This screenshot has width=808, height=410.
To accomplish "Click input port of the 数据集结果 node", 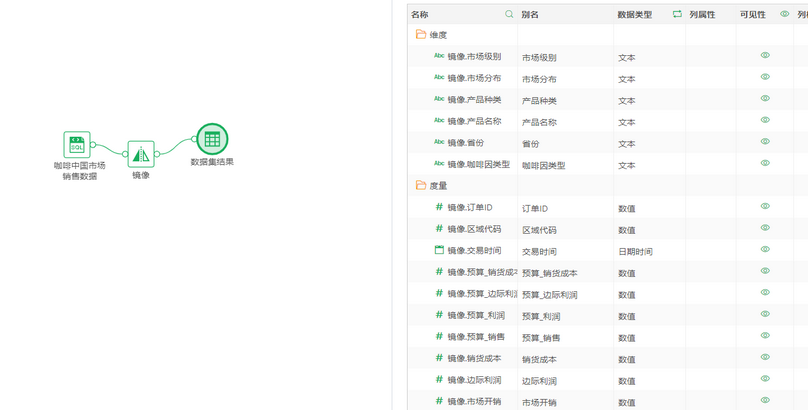I will [194, 139].
